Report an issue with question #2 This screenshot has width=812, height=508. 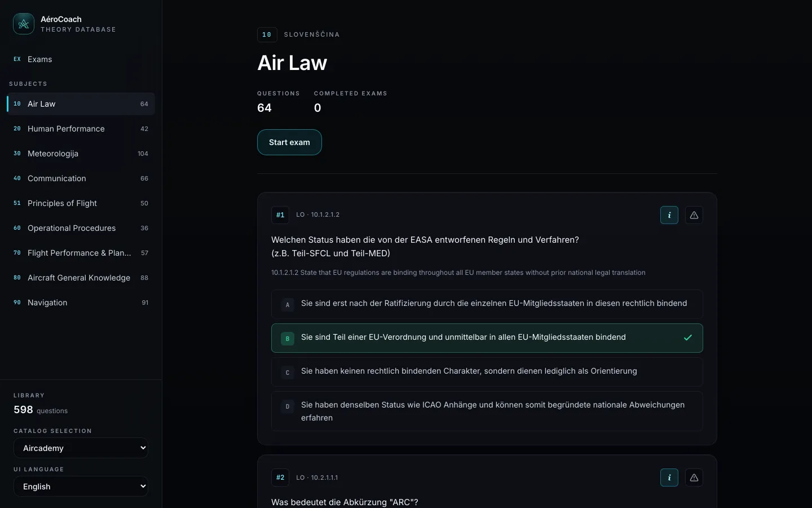(x=694, y=478)
